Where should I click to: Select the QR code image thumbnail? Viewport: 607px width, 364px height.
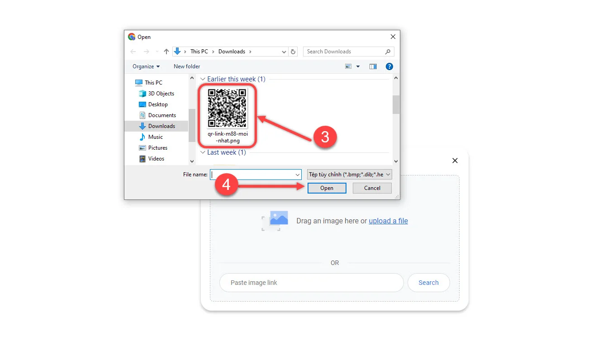tap(228, 108)
